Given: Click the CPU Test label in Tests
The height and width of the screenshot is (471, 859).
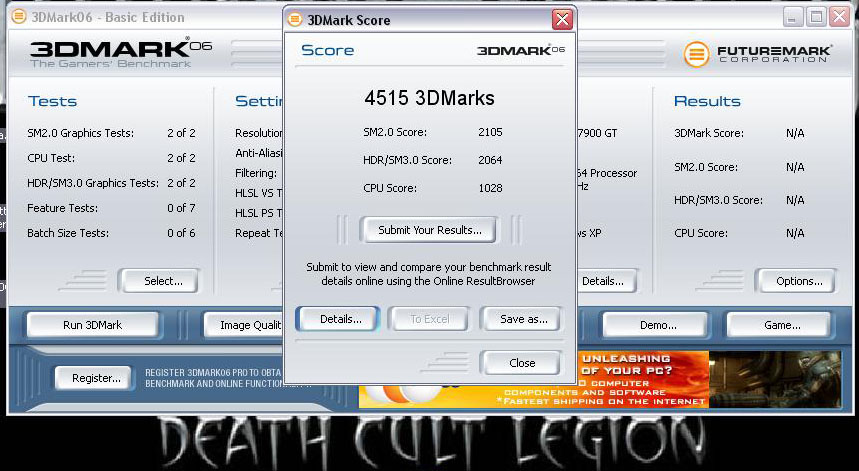Looking at the screenshot, I should [x=50, y=158].
